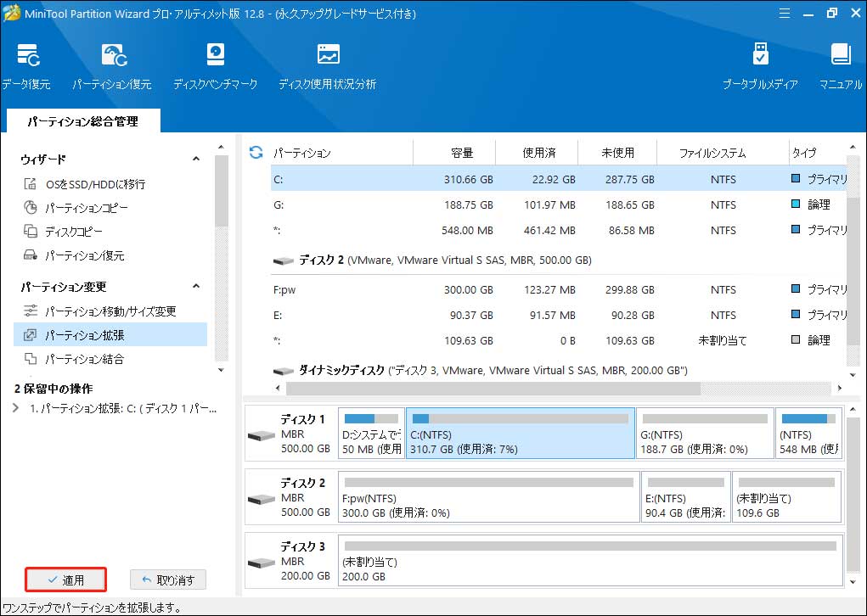Open the データ復元 (Data Recovery) tool

(x=25, y=66)
